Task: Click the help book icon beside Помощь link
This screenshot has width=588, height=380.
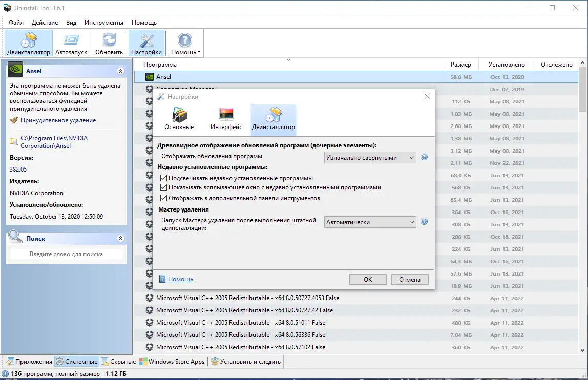Action: [162, 279]
